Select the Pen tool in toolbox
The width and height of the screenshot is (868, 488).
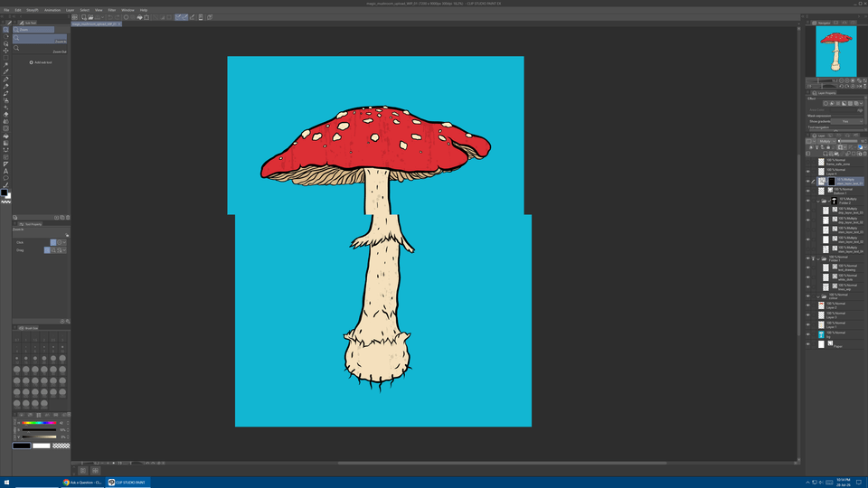6,80
